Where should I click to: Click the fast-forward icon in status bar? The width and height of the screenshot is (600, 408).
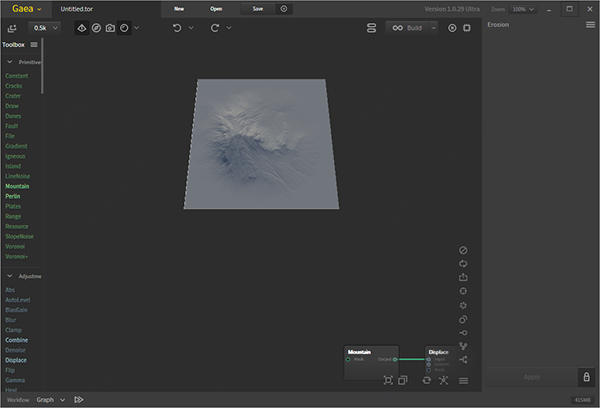click(79, 400)
